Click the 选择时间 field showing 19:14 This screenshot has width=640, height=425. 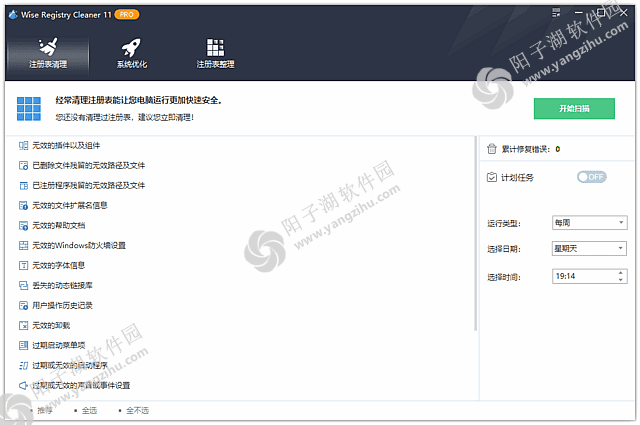click(589, 276)
